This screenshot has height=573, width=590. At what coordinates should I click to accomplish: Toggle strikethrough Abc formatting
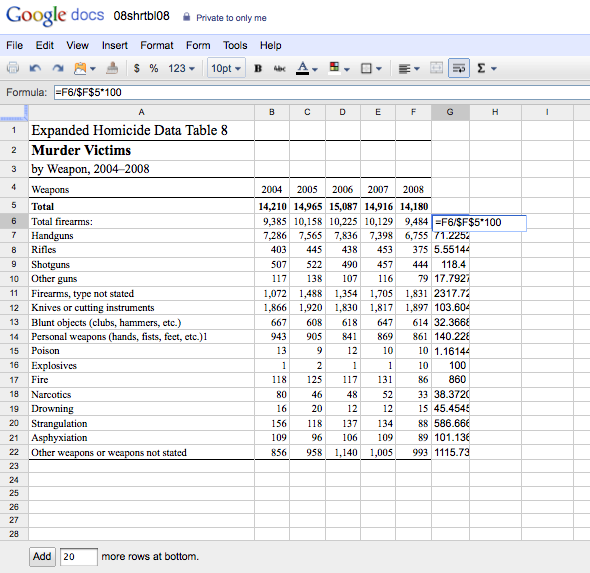tap(279, 68)
